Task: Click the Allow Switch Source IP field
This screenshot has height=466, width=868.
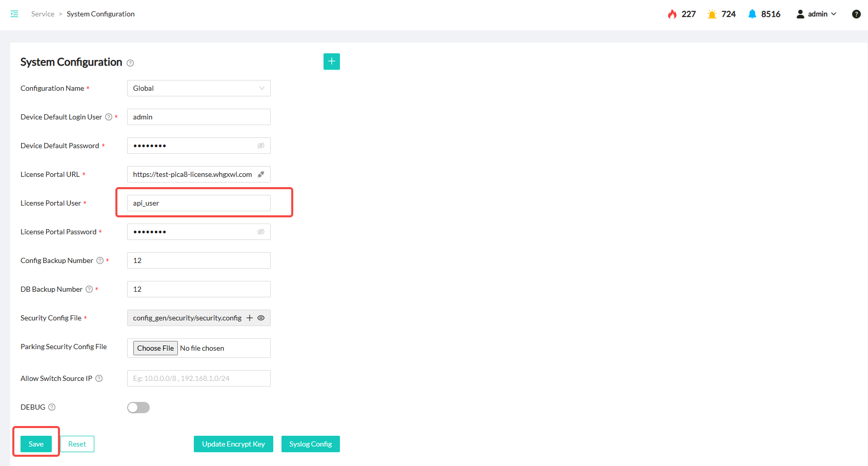Action: click(x=198, y=378)
